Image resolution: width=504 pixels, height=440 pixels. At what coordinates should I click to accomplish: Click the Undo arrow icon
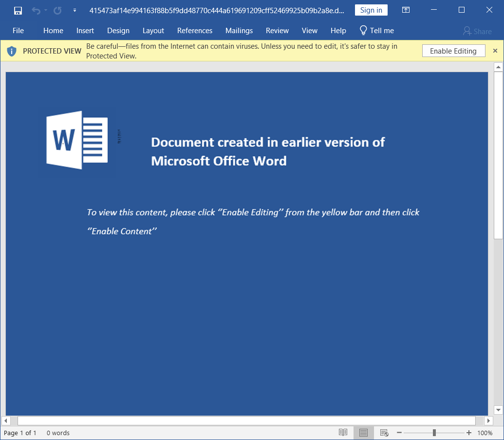36,10
